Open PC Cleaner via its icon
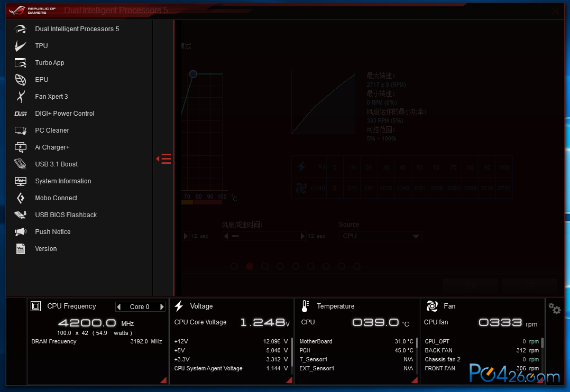 [20, 130]
